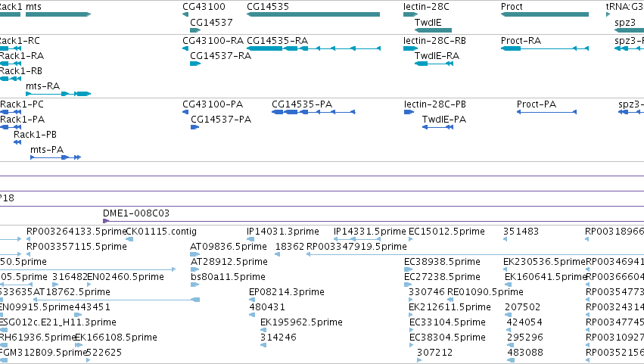Click the 480431 feature label
Image resolution: width=644 pixels, height=364 pixels.
(x=267, y=307)
